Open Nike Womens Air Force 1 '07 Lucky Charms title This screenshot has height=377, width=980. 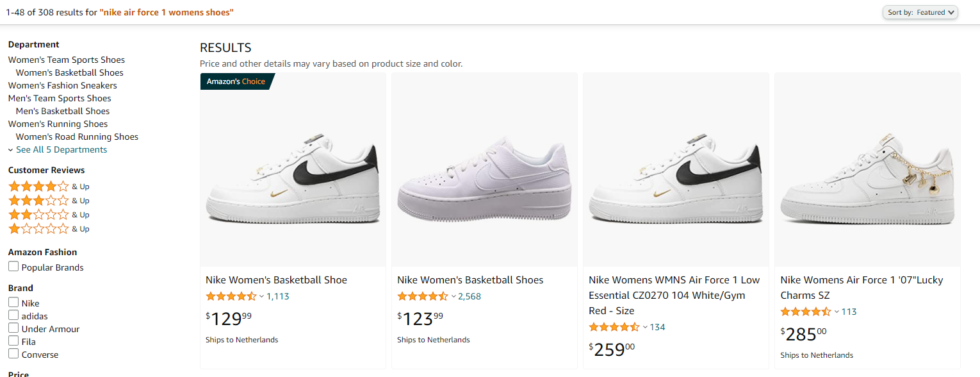click(x=861, y=287)
